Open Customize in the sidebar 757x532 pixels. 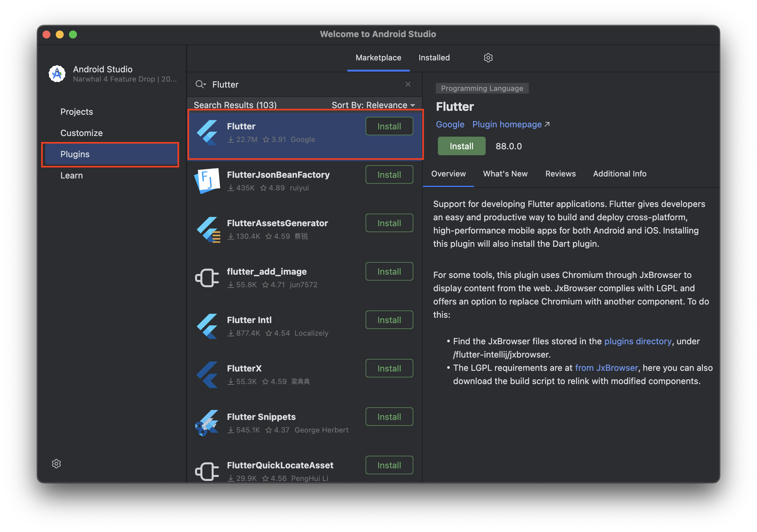(x=82, y=133)
